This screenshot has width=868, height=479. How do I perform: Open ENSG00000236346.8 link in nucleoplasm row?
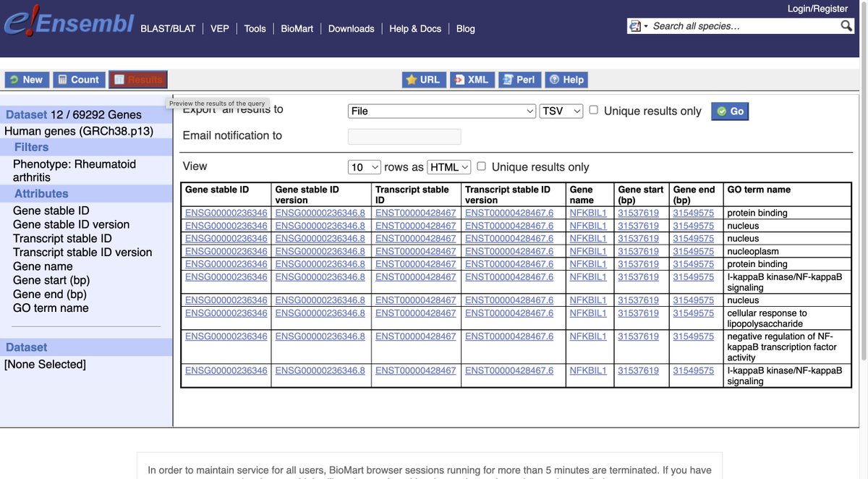(x=320, y=251)
